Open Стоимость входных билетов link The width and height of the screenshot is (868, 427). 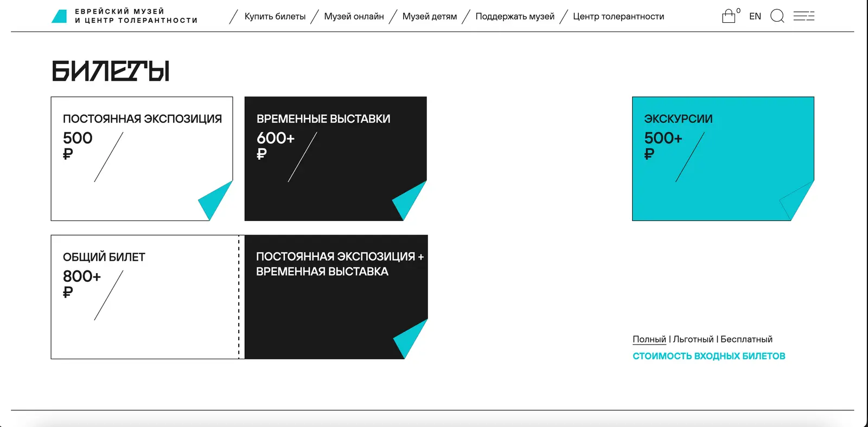(709, 356)
